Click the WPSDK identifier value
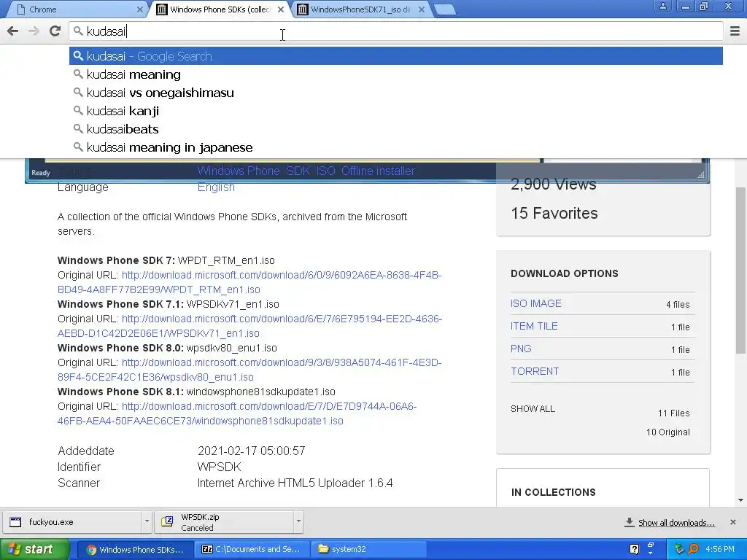Screen dimensions: 747x560 pos(220,467)
